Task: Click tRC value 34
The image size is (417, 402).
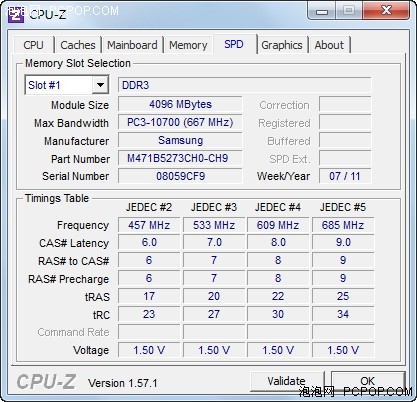Action: [343, 314]
